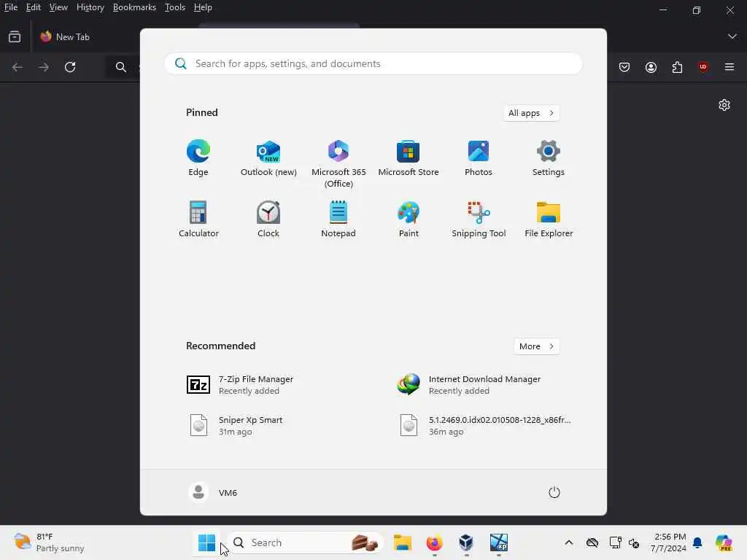This screenshot has height=560, width=747.
Task: Open File Explorer from pinned apps
Action: coord(549,219)
